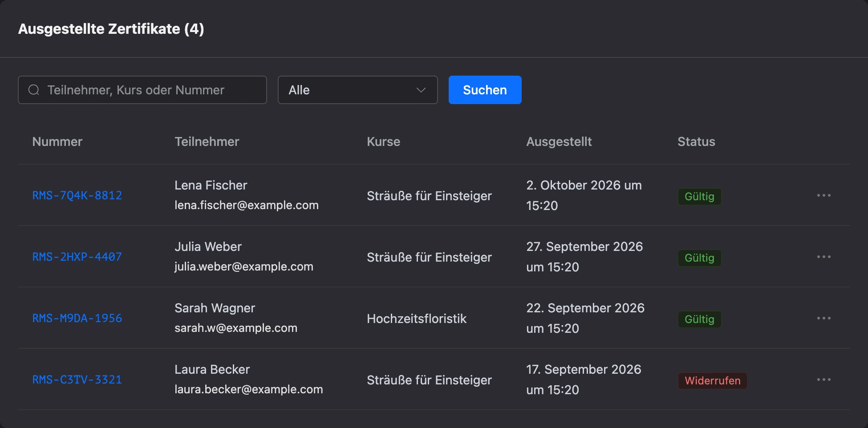The height and width of the screenshot is (428, 868).
Task: Open actions menu for Julia Weber's certificate
Action: (x=823, y=257)
